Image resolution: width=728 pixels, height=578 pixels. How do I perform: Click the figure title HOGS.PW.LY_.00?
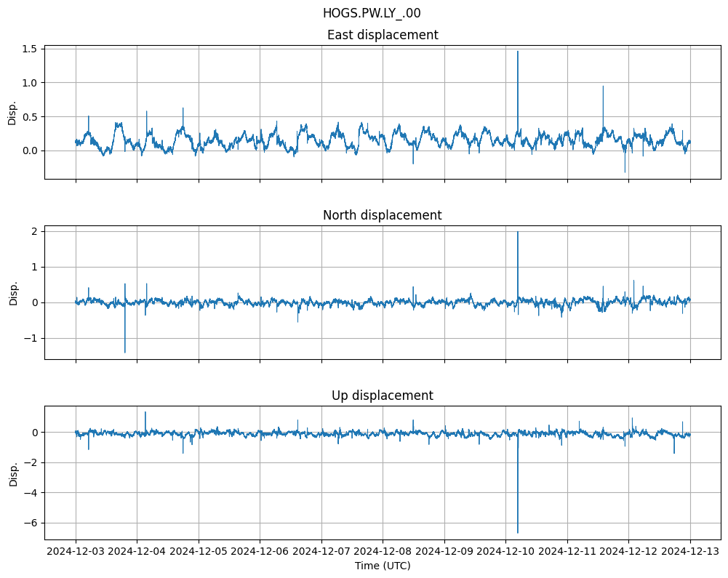click(x=372, y=13)
